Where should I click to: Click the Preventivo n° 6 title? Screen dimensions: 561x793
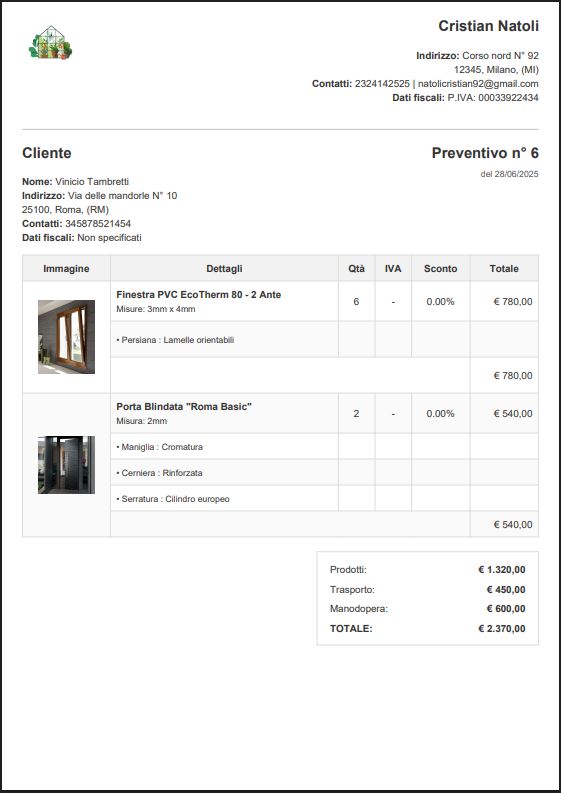coord(485,153)
